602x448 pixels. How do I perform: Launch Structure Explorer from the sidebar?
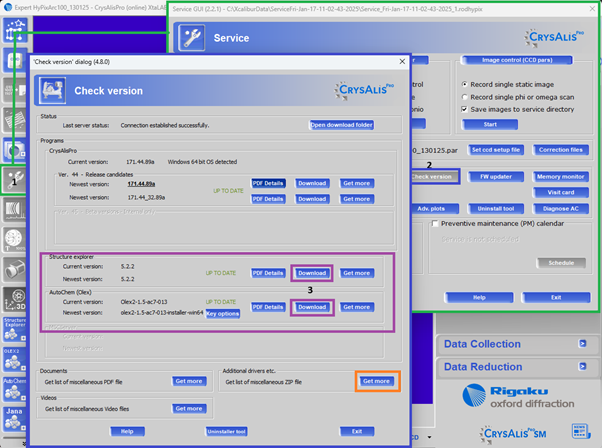[x=15, y=329]
